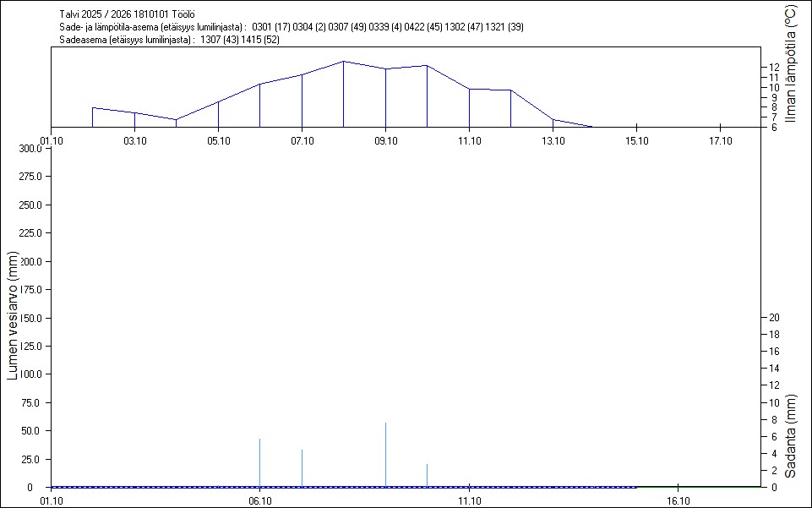Click the shortest precipitation bar near 10.10

427,476
